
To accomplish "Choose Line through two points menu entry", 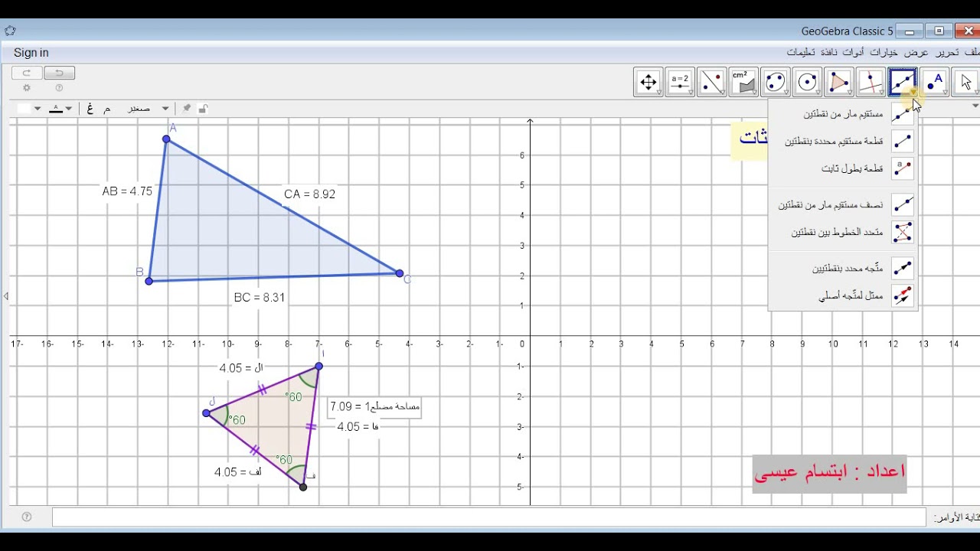I will click(x=843, y=114).
